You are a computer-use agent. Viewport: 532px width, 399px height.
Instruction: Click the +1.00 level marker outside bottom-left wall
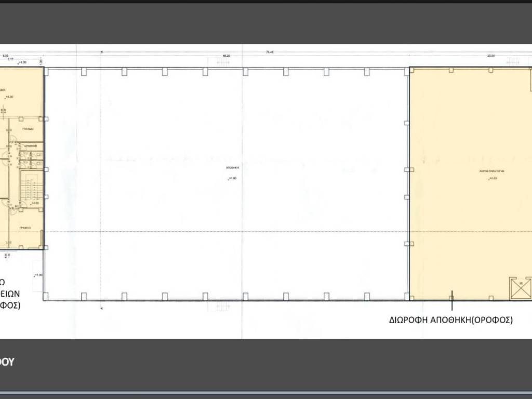pyautogui.click(x=38, y=275)
